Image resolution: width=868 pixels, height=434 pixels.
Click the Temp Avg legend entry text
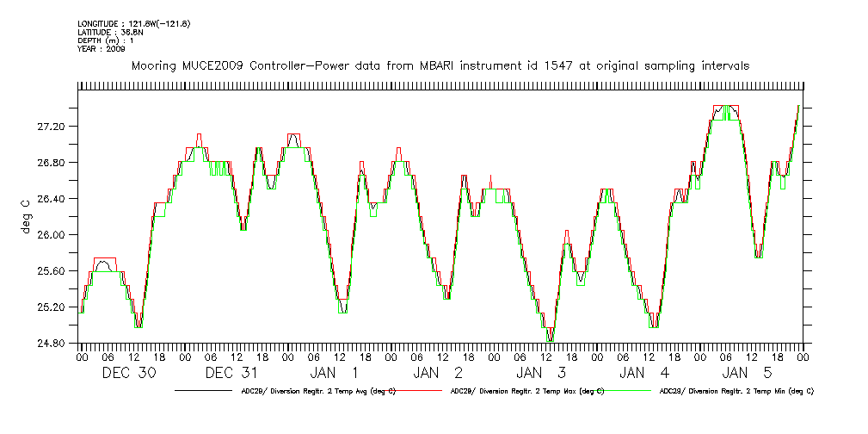tap(317, 391)
